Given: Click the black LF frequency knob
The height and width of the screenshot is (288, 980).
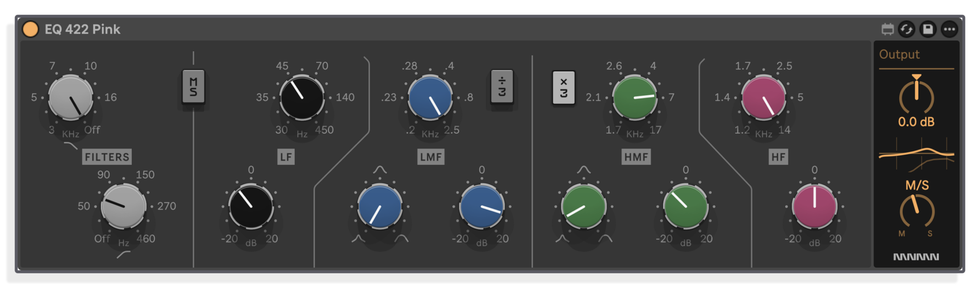Looking at the screenshot, I should pos(302,97).
